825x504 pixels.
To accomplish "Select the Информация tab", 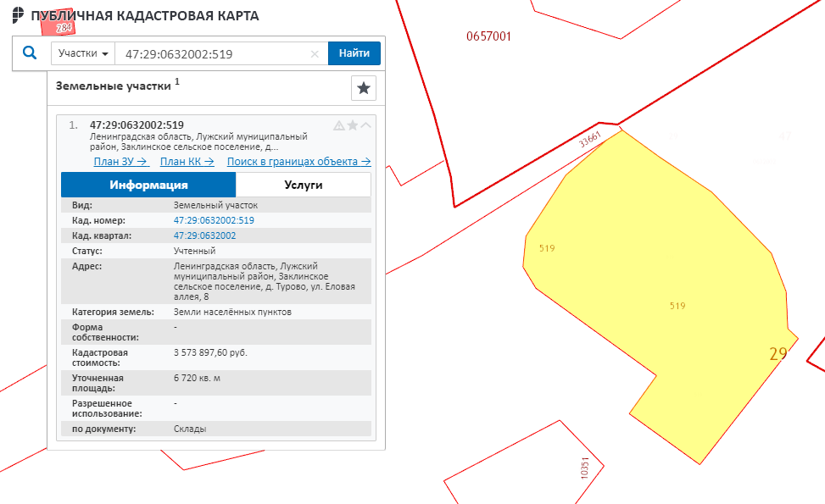I will [x=148, y=185].
